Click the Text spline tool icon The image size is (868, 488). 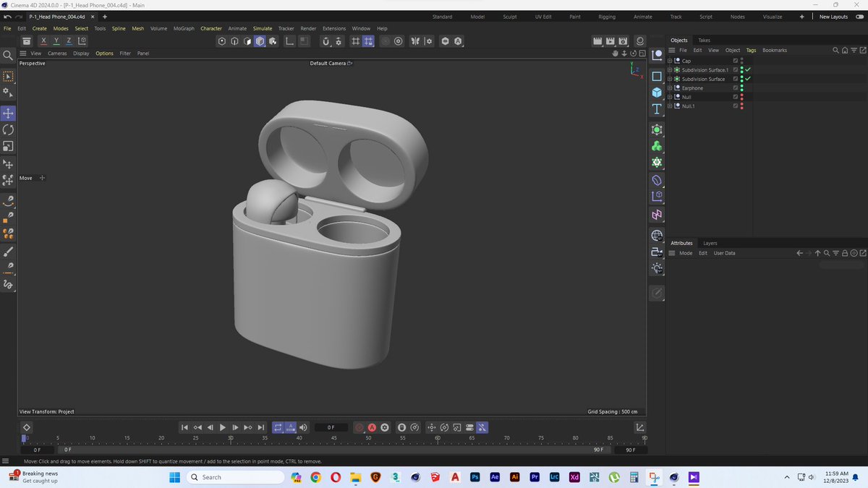click(x=657, y=109)
